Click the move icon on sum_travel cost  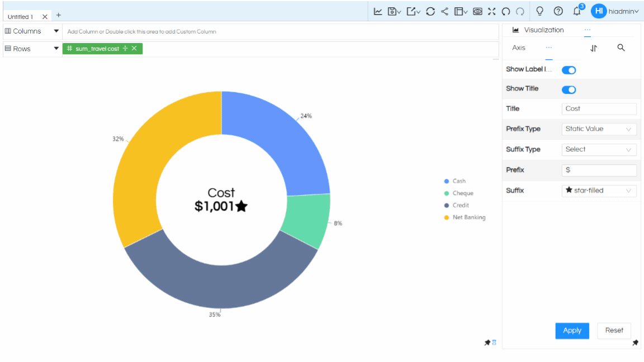coord(125,49)
